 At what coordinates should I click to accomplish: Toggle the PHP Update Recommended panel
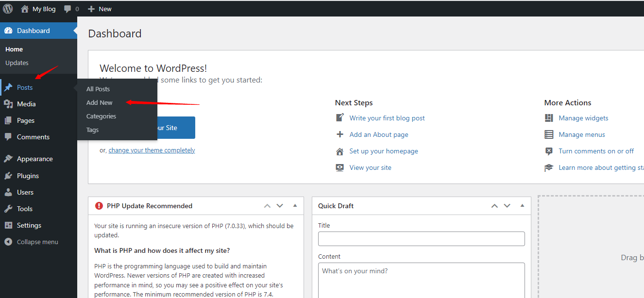[295, 206]
